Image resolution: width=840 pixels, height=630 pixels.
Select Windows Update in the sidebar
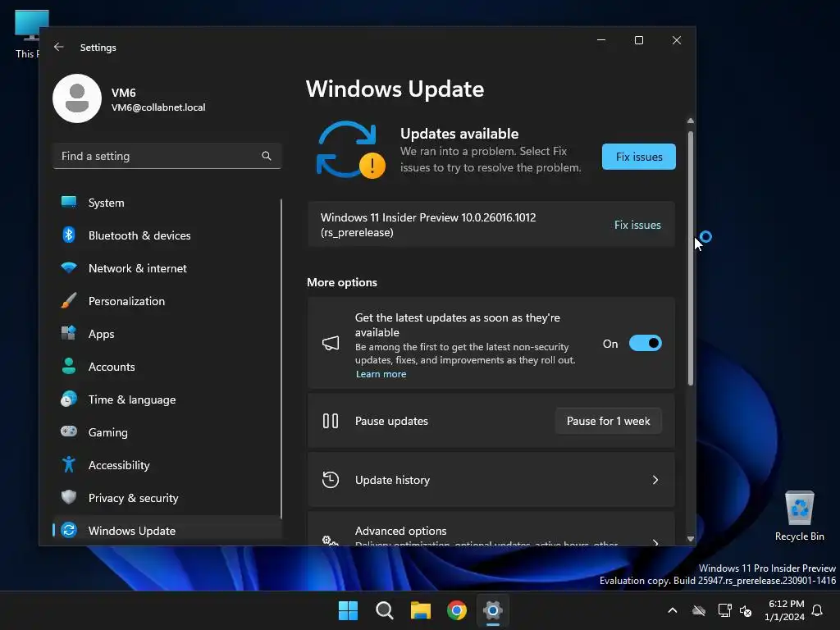click(167, 531)
